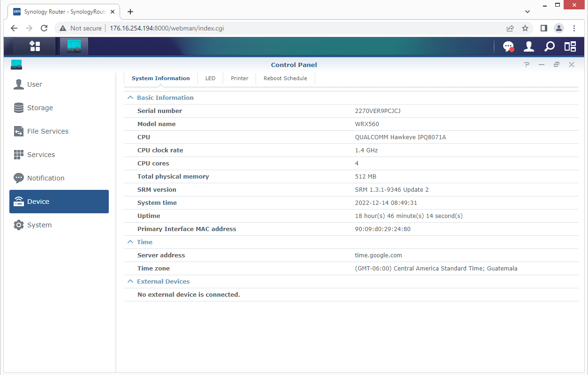Screen dimensions: 588x375
Task: Open the notifications chat bubble icon
Action: pos(508,46)
